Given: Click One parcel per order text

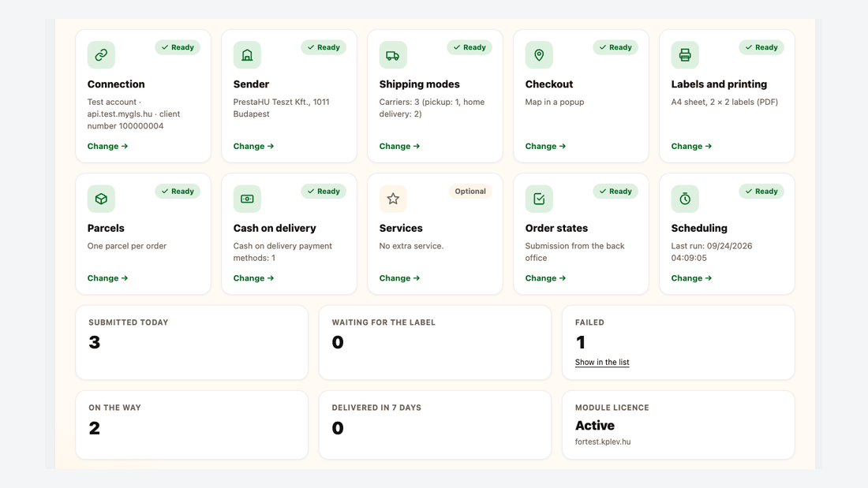Looking at the screenshot, I should click(127, 246).
